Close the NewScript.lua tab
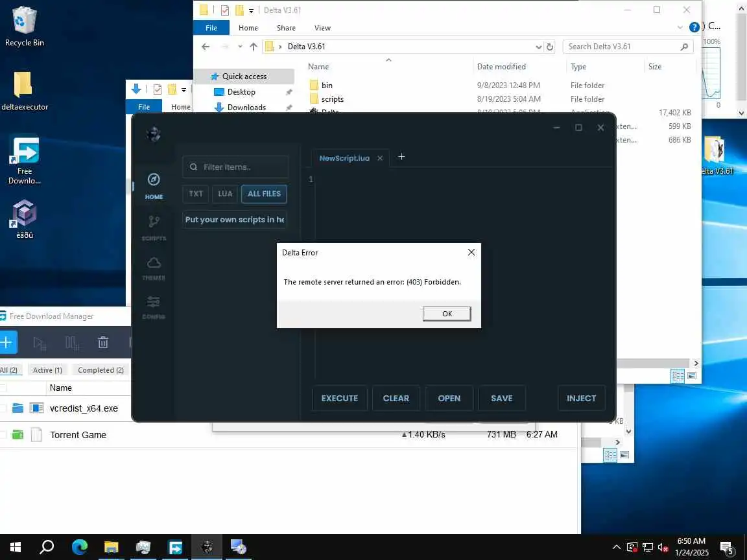The height and width of the screenshot is (560, 747). pyautogui.click(x=380, y=158)
